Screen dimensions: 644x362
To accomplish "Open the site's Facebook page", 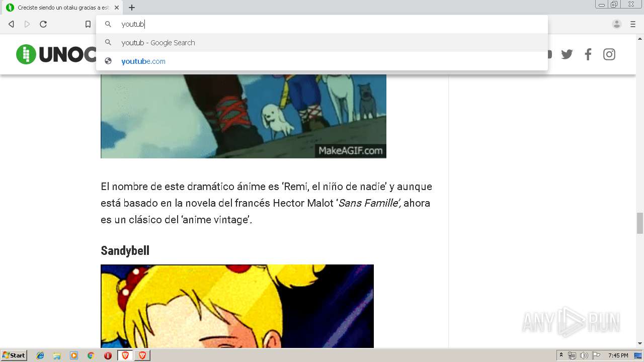I will (x=588, y=54).
